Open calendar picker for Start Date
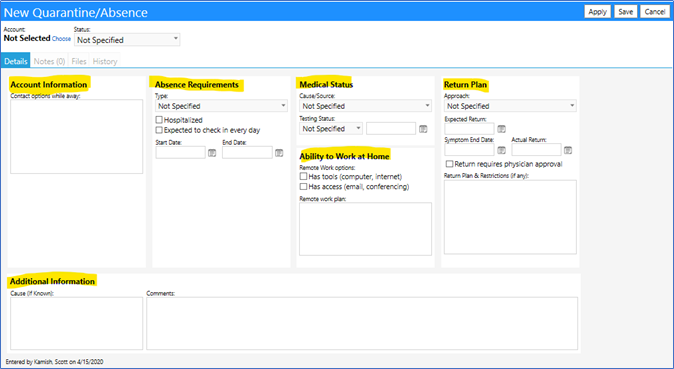 click(212, 153)
